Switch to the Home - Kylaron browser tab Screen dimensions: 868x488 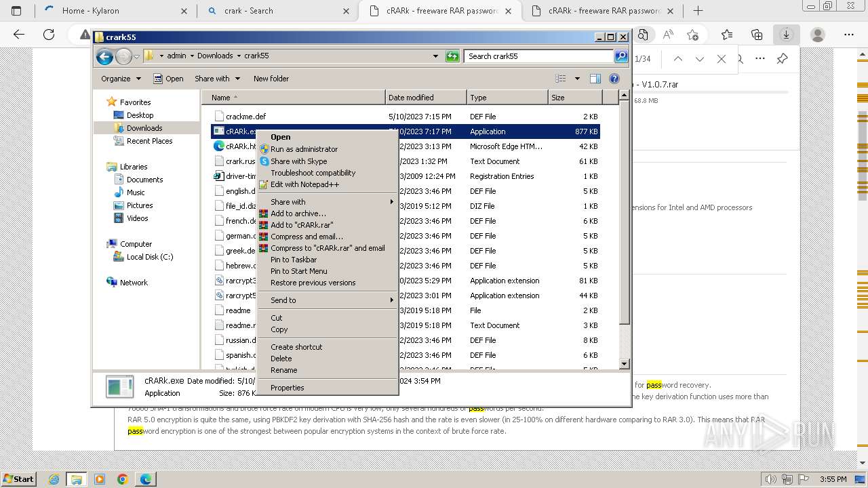click(x=114, y=11)
